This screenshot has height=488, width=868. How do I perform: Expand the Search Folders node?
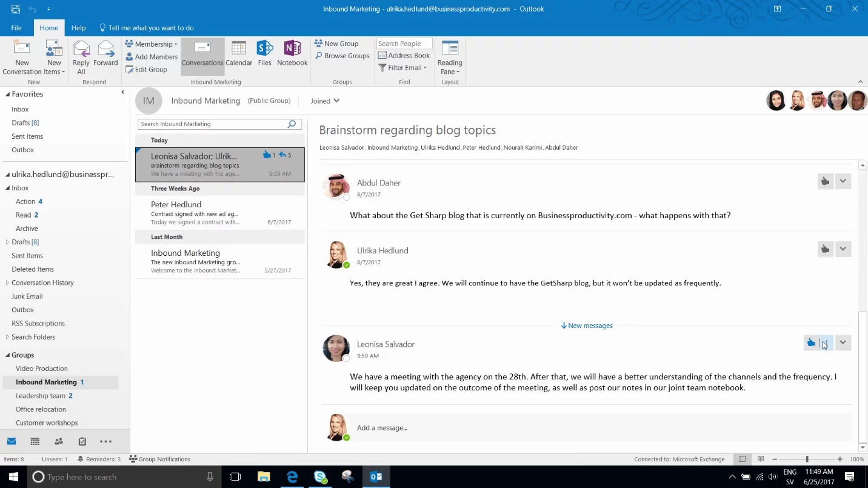[x=8, y=337]
